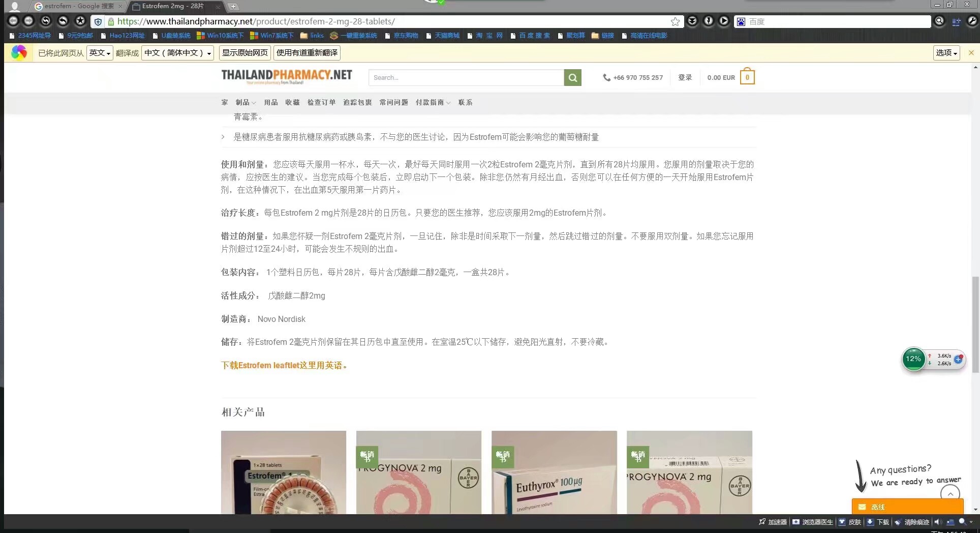Open 下载 downloads in status bar
This screenshot has width=980, height=533.
coord(878,522)
